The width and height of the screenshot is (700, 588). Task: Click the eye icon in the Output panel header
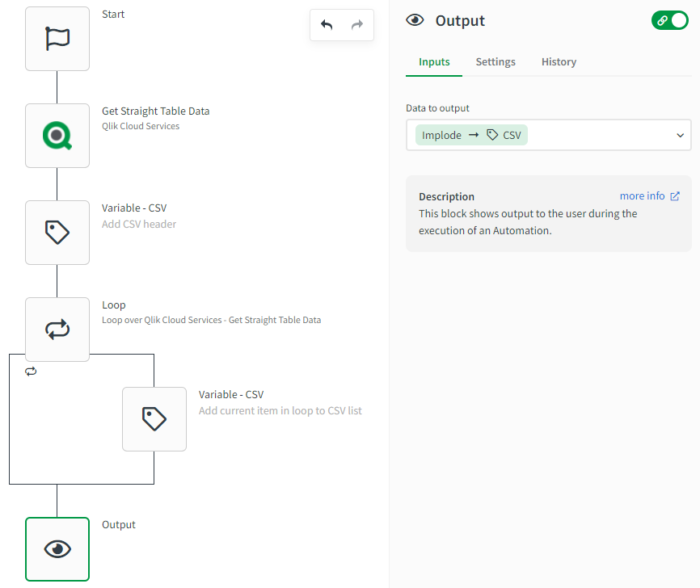pyautogui.click(x=415, y=21)
